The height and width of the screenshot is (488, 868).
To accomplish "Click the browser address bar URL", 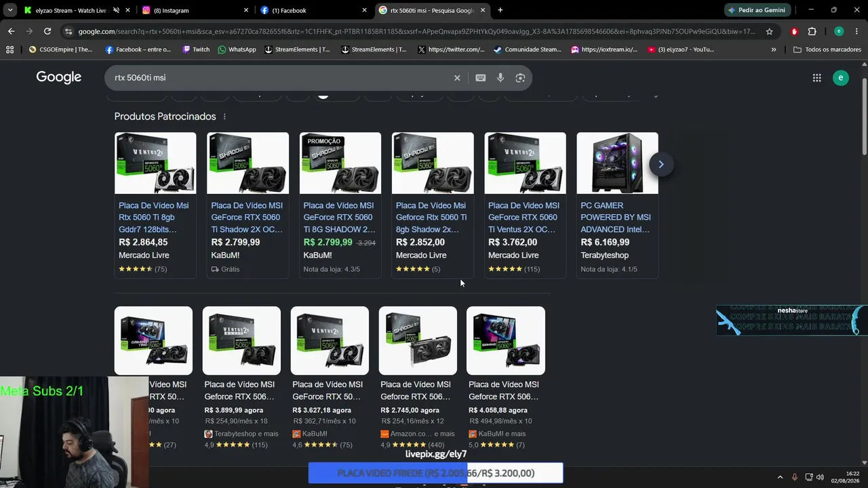I will click(417, 31).
